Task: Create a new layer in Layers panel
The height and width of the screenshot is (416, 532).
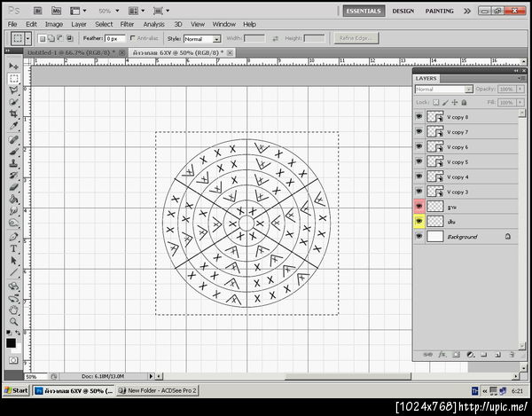Action: pos(497,355)
